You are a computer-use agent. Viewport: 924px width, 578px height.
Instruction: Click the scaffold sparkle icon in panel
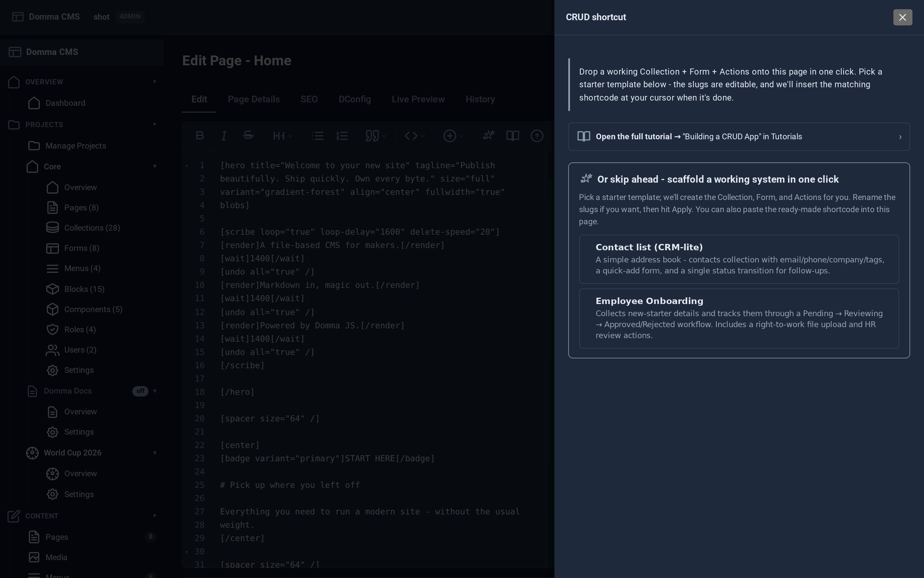coord(586,179)
